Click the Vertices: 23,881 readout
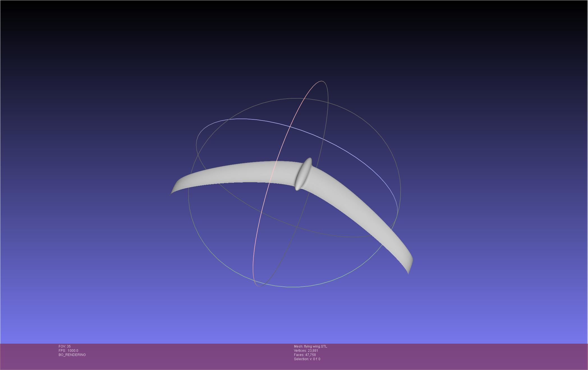This screenshot has width=588, height=370. (306, 351)
